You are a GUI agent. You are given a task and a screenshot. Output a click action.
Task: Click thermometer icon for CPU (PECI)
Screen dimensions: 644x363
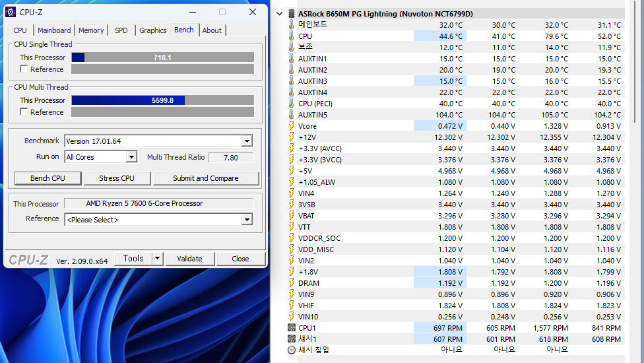pyautogui.click(x=291, y=104)
